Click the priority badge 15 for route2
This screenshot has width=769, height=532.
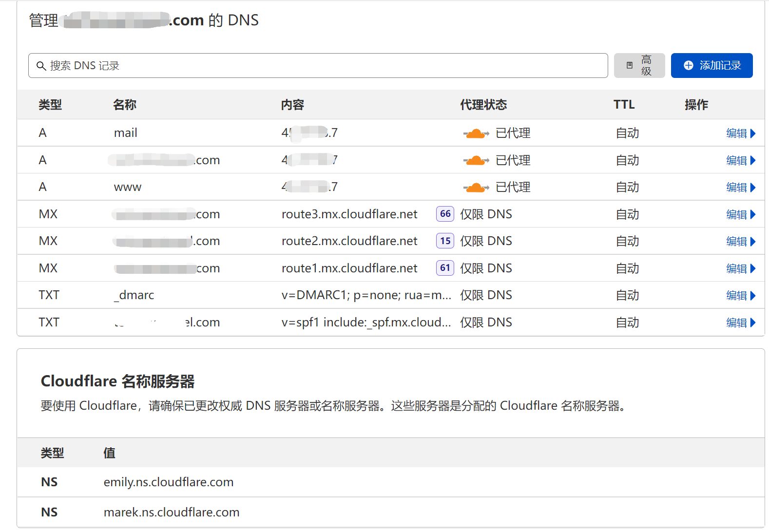pos(445,241)
